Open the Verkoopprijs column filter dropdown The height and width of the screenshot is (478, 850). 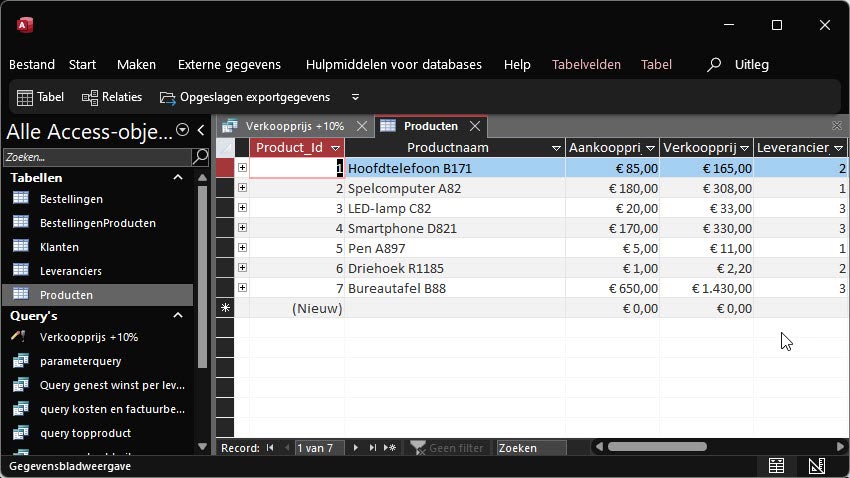pyautogui.click(x=745, y=148)
